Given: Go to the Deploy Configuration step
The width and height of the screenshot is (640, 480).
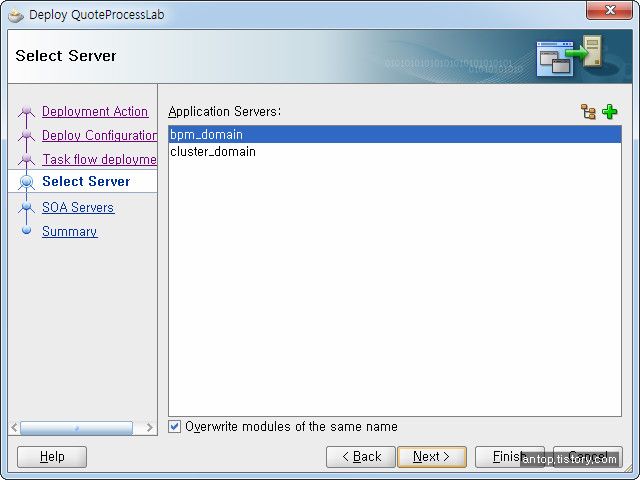Looking at the screenshot, I should click(99, 135).
